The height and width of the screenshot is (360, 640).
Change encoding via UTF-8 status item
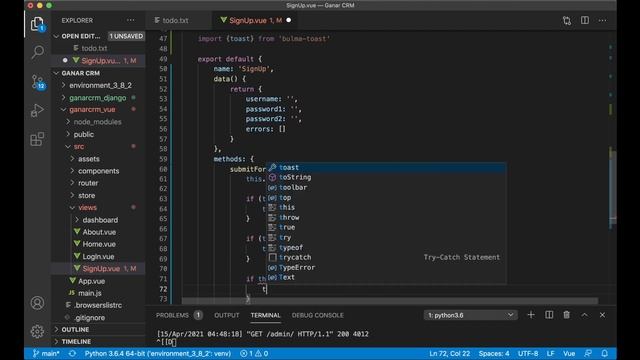[528, 353]
